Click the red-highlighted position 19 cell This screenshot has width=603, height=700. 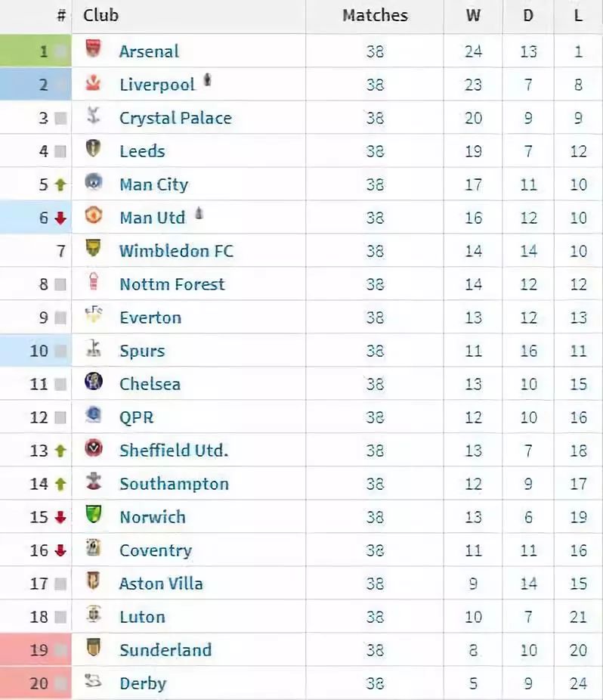point(36,649)
